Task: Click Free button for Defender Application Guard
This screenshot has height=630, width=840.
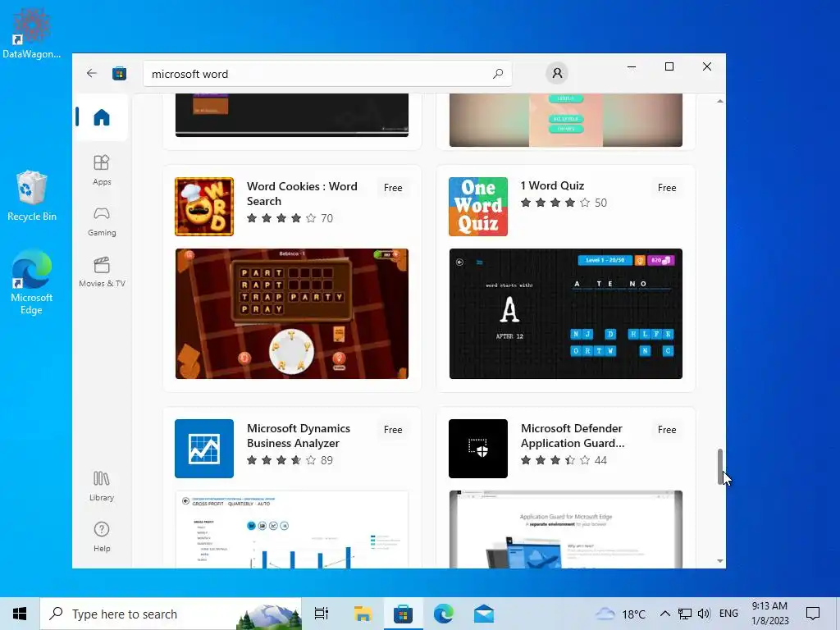Action: tap(667, 430)
